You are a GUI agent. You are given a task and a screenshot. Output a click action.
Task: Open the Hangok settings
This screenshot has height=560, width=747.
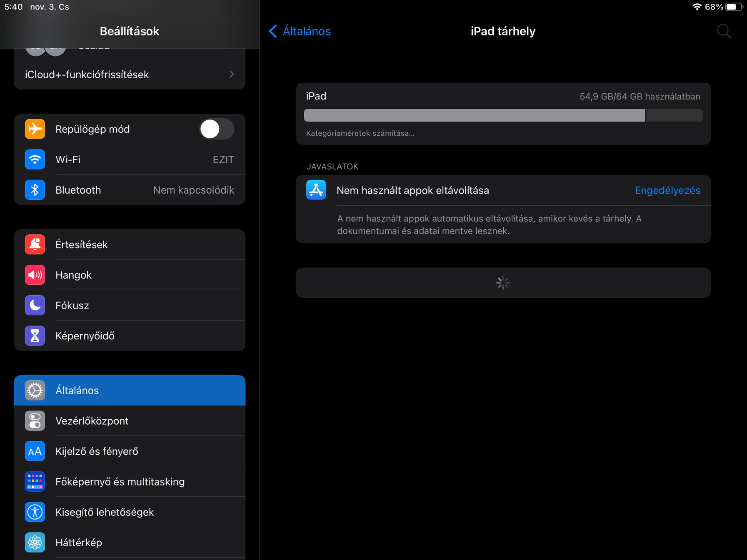(130, 275)
